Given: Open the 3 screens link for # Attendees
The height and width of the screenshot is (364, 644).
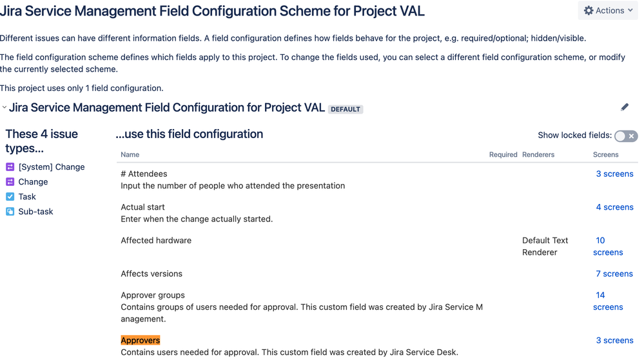Looking at the screenshot, I should click(614, 174).
